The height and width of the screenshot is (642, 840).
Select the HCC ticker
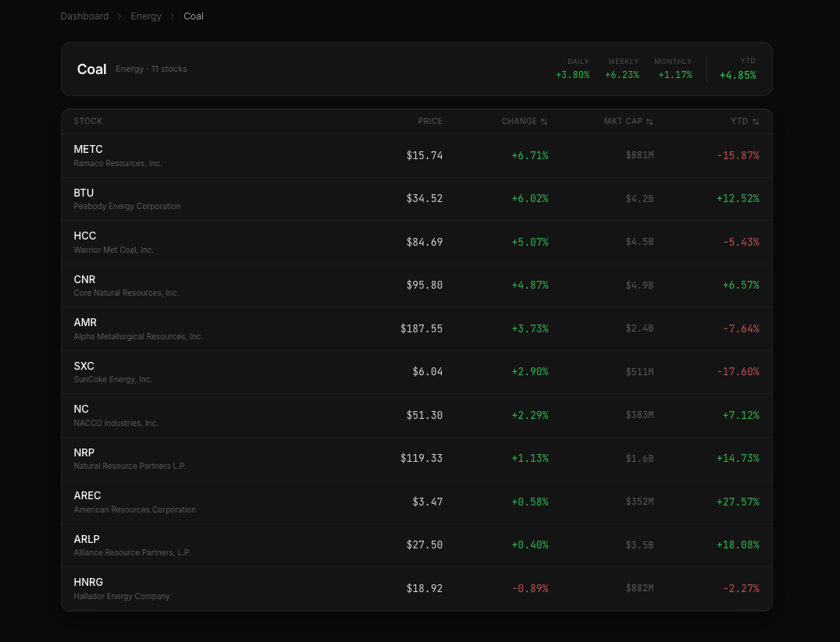(84, 236)
